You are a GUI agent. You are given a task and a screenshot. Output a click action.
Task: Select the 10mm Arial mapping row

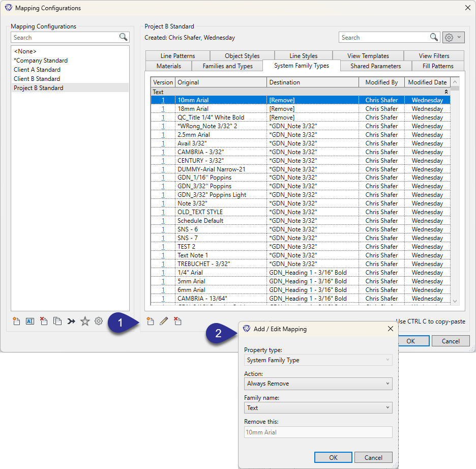click(x=301, y=100)
